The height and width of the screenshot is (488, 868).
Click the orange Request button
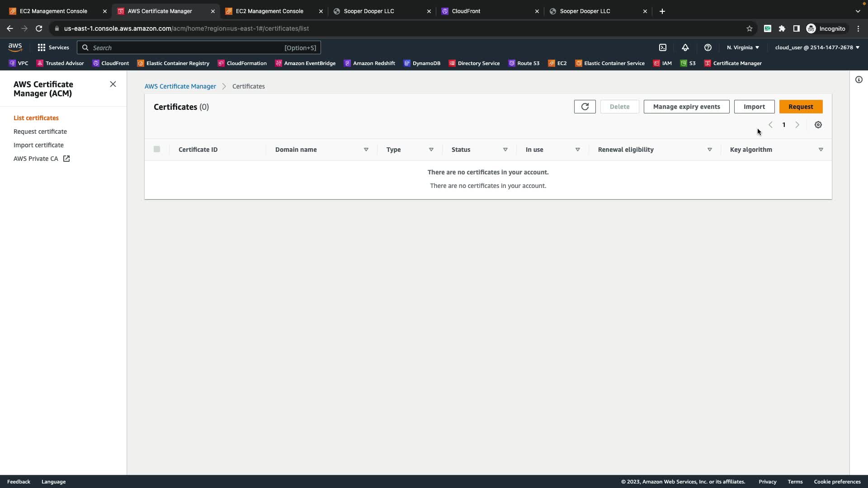(x=801, y=107)
